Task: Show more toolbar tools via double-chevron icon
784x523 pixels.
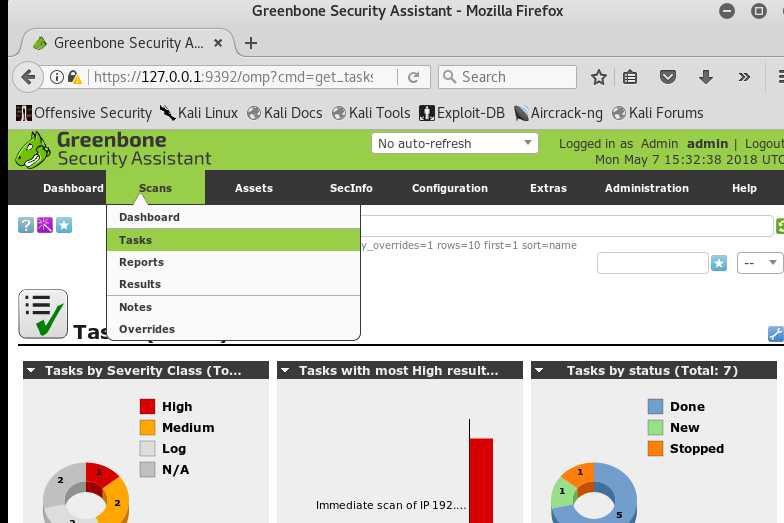Action: (x=744, y=77)
